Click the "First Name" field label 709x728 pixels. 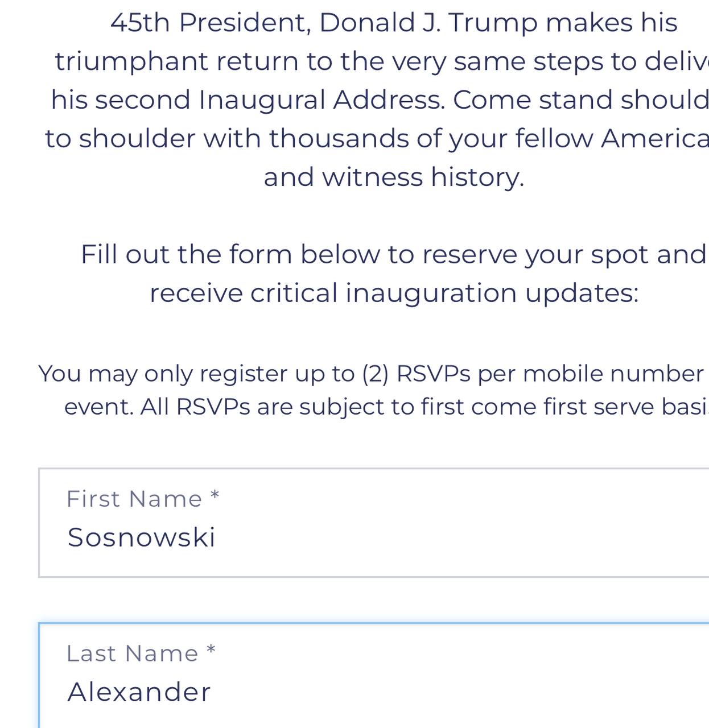point(134,499)
